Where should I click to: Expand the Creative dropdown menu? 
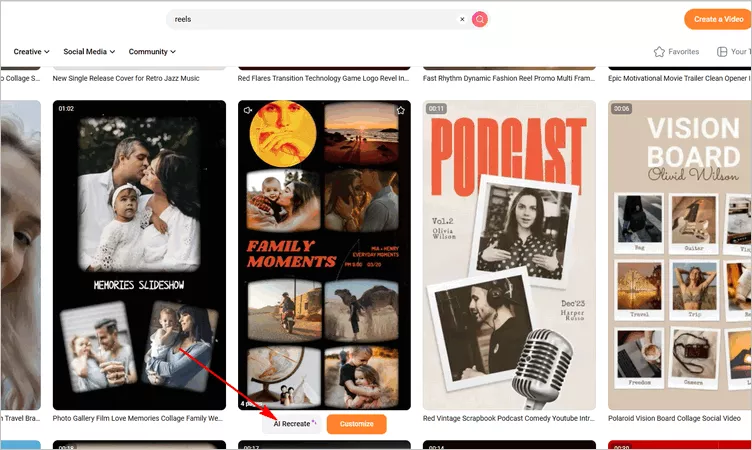tap(31, 51)
